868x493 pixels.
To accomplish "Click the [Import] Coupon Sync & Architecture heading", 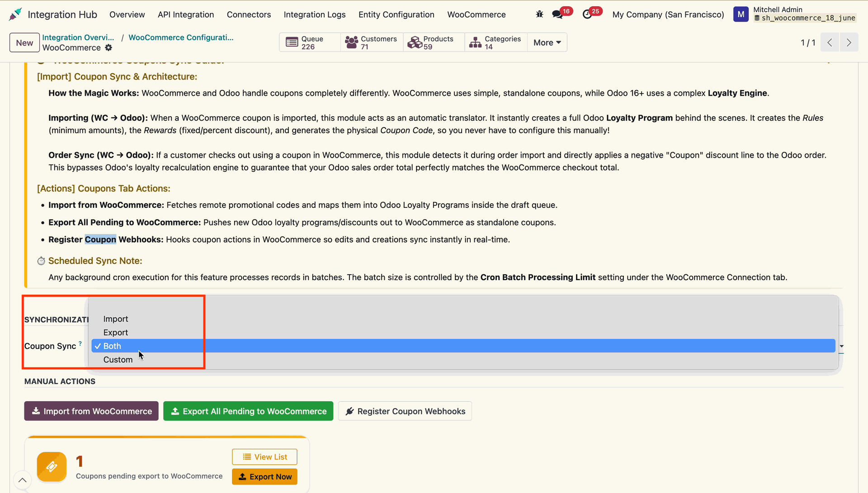I will click(x=117, y=77).
